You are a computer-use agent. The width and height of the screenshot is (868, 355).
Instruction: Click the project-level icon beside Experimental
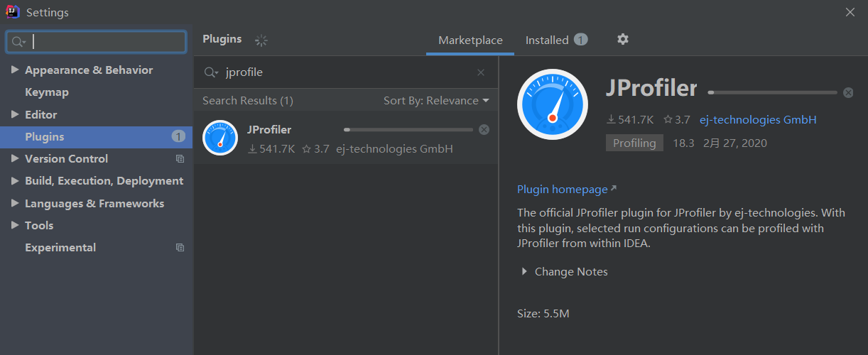[180, 248]
